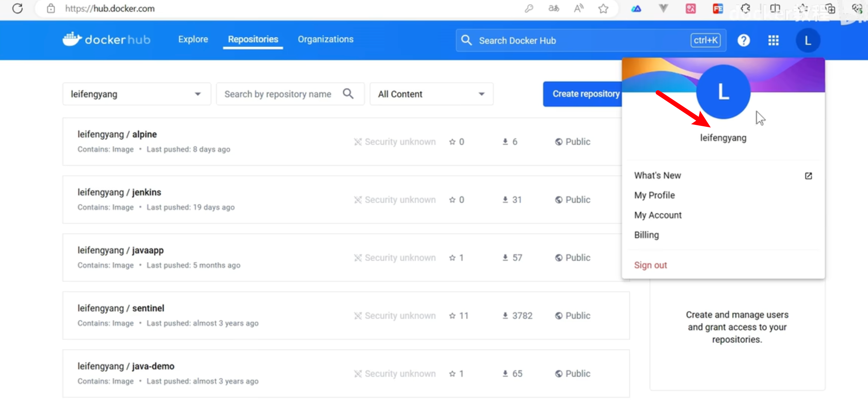Click 'Last pushed: 8 days ago' text
868x409 pixels.
[188, 149]
